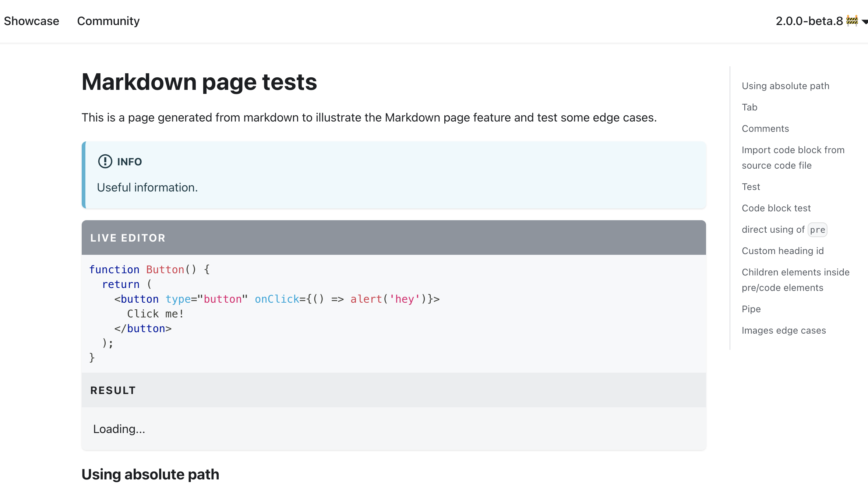Go to the Tab section link

(x=749, y=107)
